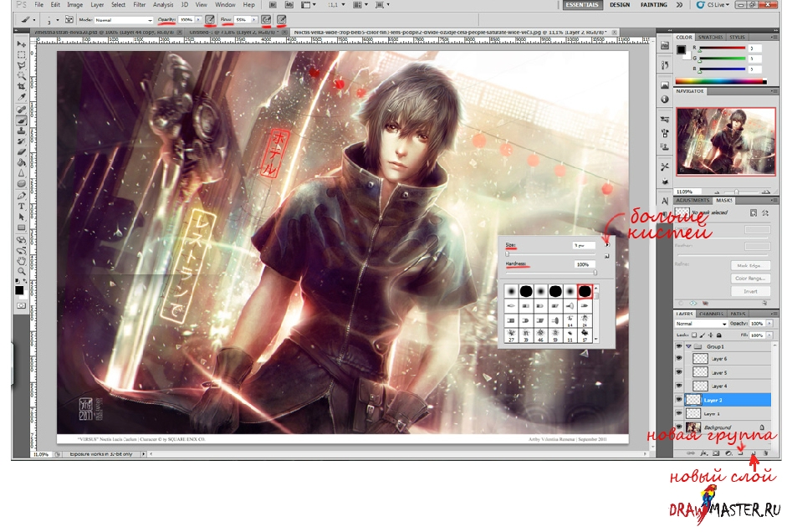This screenshot has height=532, width=787.
Task: Hide Layer 5 visibility eye
Action: click(x=678, y=372)
